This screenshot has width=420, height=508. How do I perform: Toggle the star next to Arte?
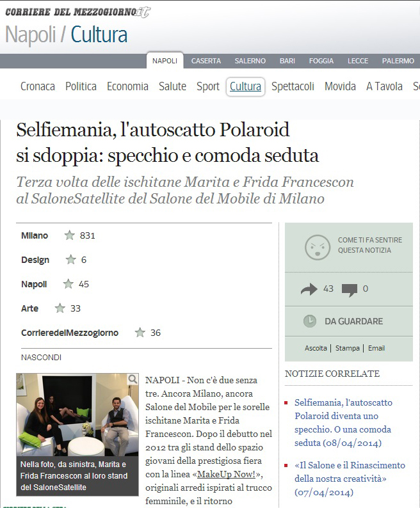(x=60, y=308)
